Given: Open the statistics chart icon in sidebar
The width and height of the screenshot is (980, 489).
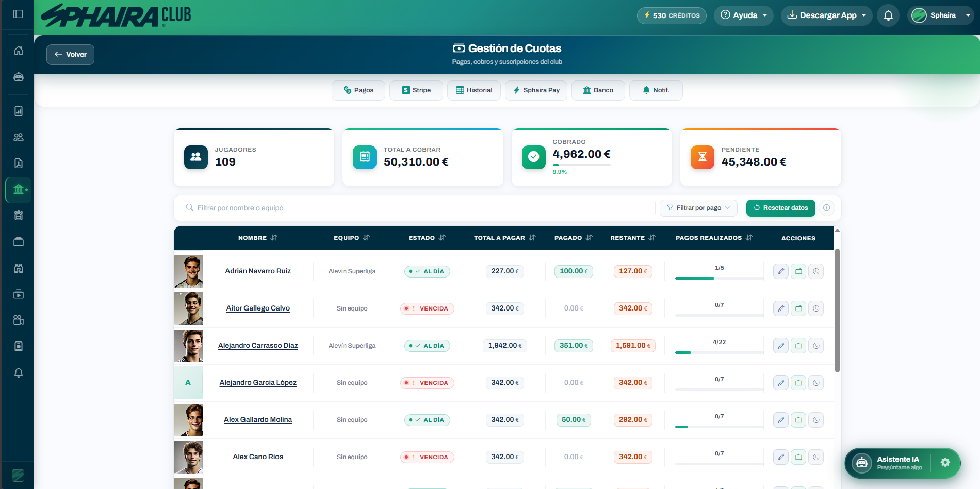Looking at the screenshot, I should click(19, 110).
